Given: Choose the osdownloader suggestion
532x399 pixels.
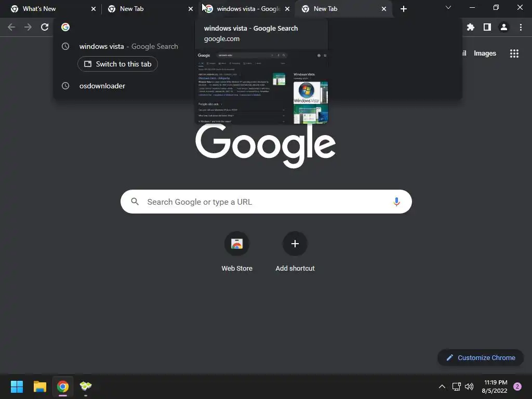Looking at the screenshot, I should [x=258, y=86].
